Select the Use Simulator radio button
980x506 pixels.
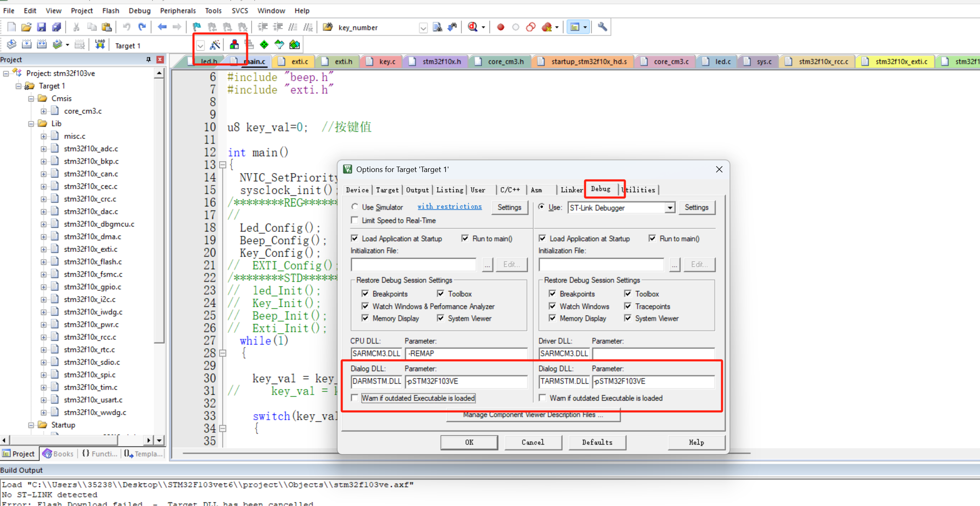pyautogui.click(x=355, y=207)
